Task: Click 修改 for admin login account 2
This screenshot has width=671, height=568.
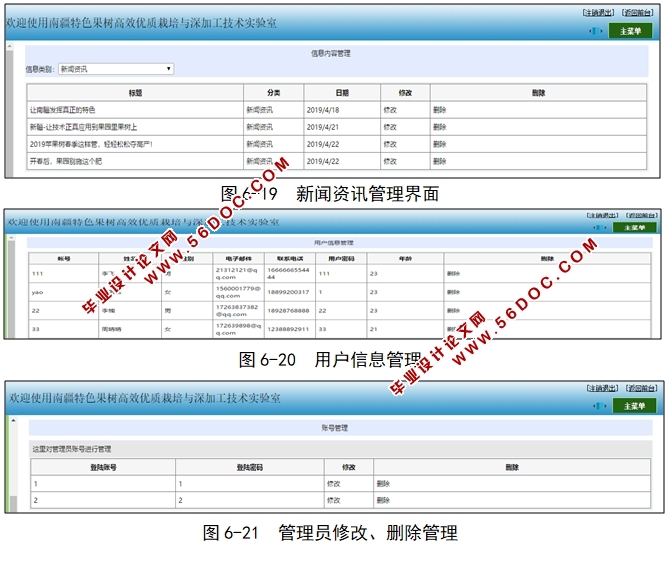Action: (x=333, y=500)
